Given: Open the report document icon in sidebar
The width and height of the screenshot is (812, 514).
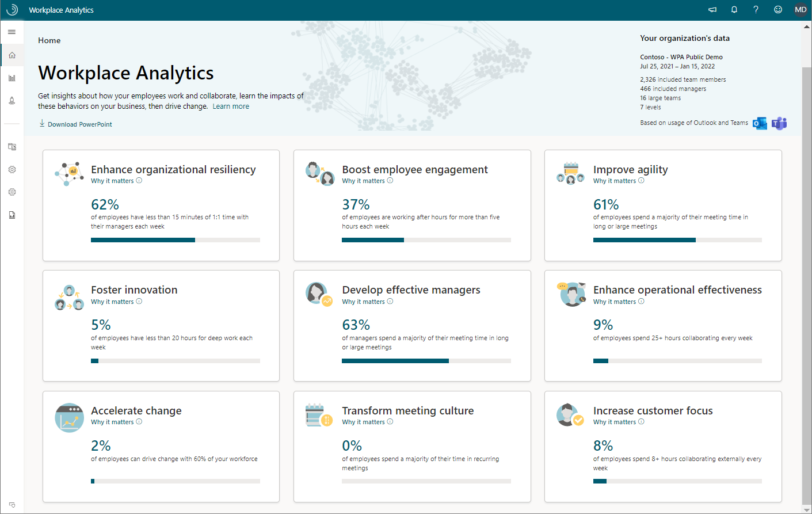Looking at the screenshot, I should (x=12, y=215).
